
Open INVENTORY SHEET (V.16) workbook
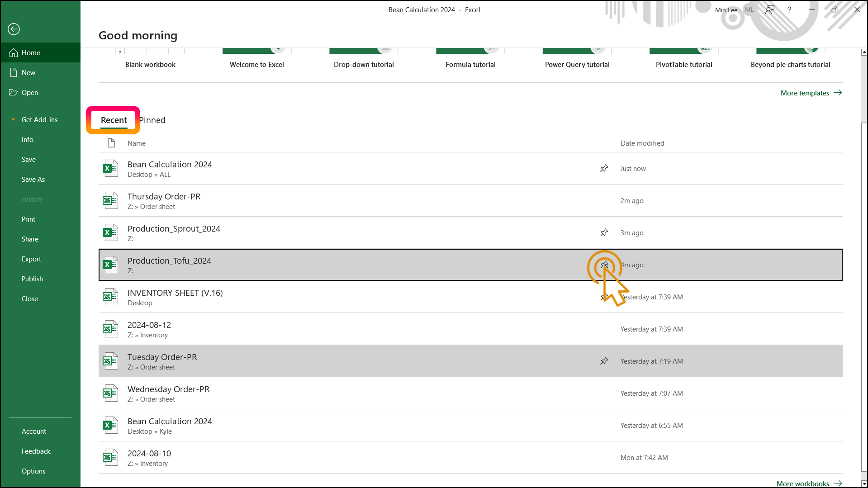coord(470,297)
